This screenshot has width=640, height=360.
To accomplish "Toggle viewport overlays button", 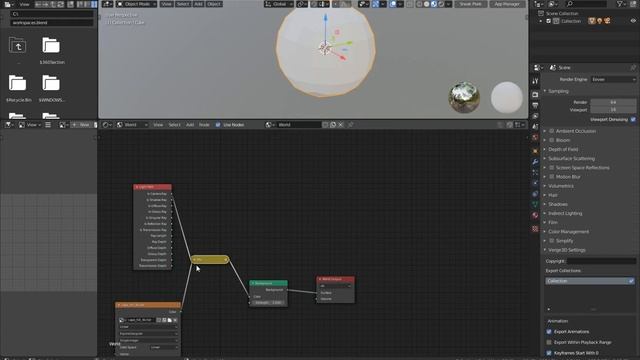I will pos(393,4).
